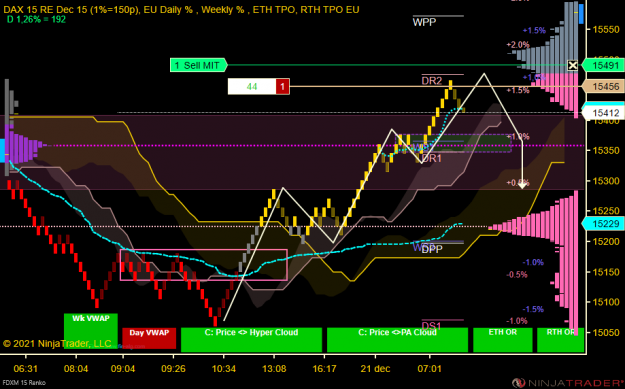625x389 pixels.
Task: Click the 15456 entry price marker
Action: (605, 86)
